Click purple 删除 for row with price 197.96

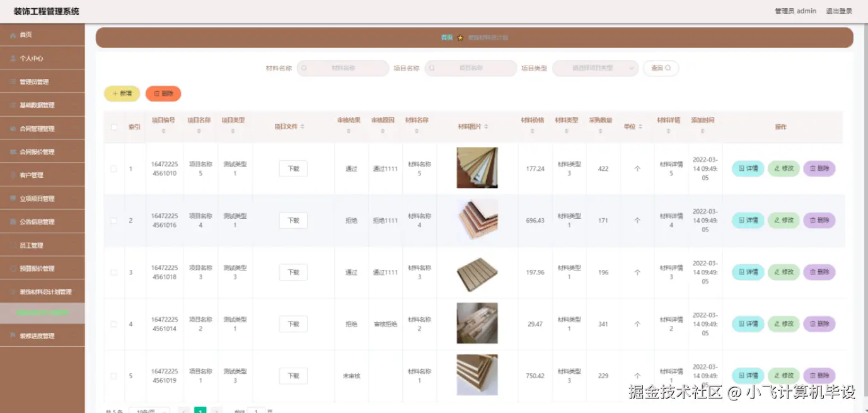click(819, 272)
